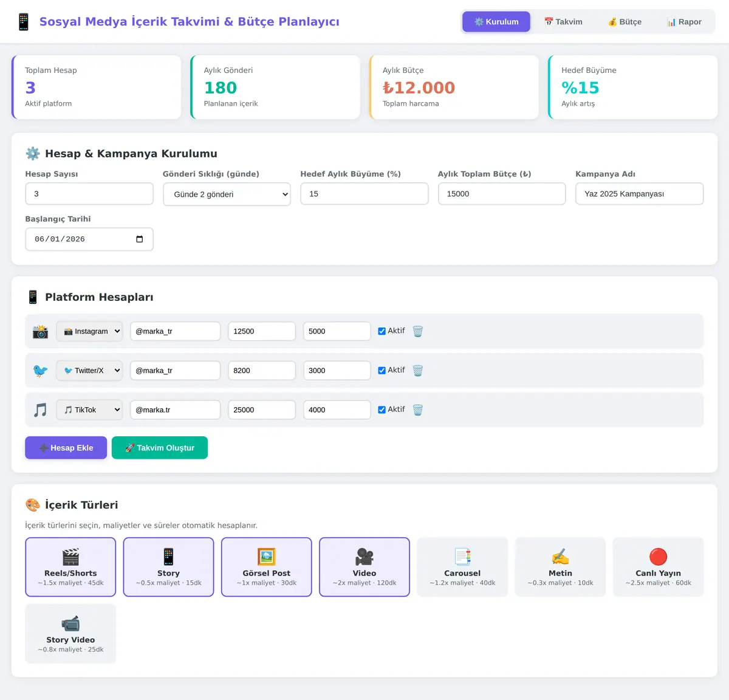Remove the Twitter/X row via trash icon

click(x=418, y=371)
